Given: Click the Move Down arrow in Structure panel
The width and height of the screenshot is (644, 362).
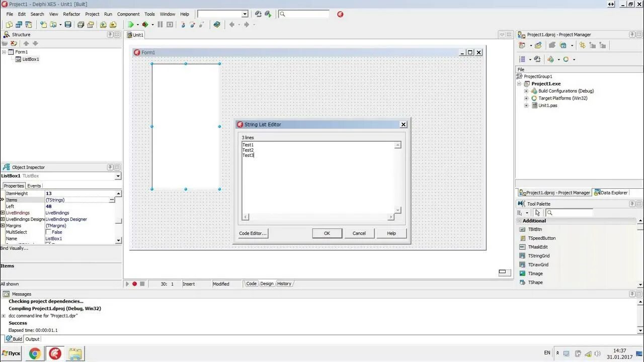Looking at the screenshot, I should pos(35,44).
